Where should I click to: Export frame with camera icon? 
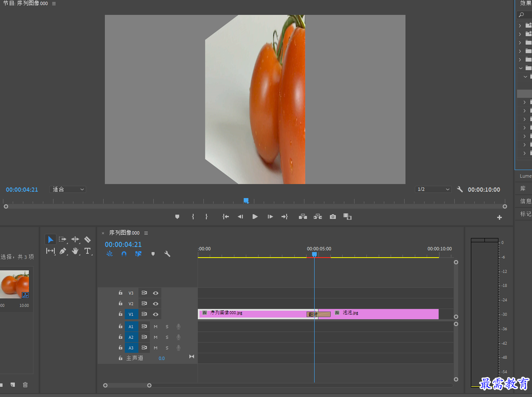pyautogui.click(x=333, y=217)
